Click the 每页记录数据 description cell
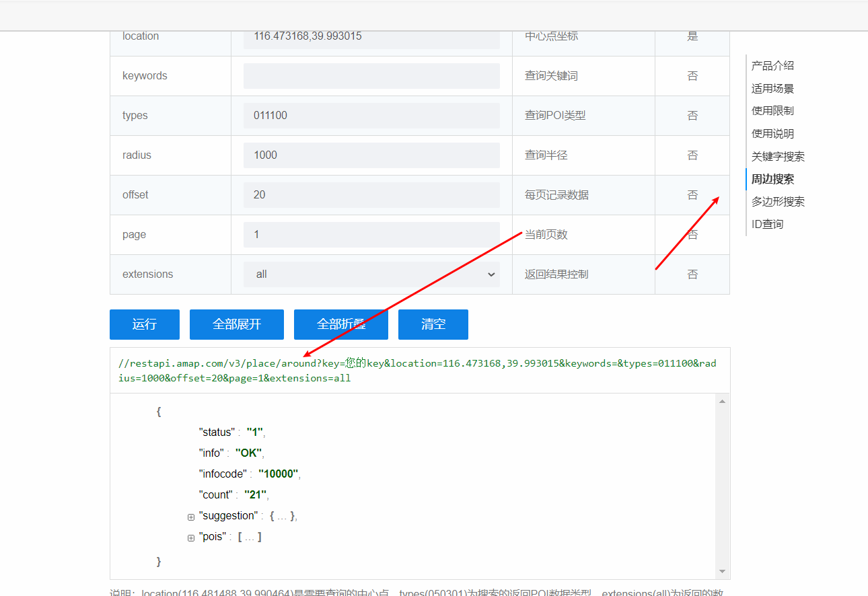Screen dimensions: 868x596 coord(583,195)
